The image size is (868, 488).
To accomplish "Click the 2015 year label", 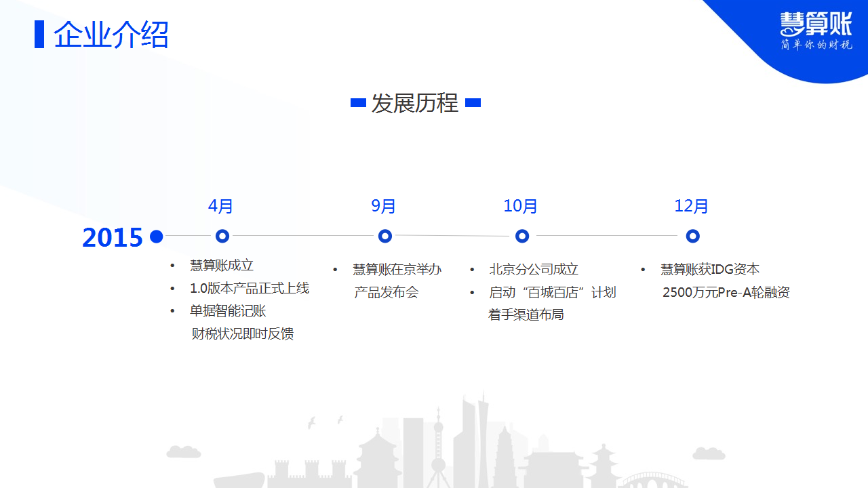I will click(113, 238).
